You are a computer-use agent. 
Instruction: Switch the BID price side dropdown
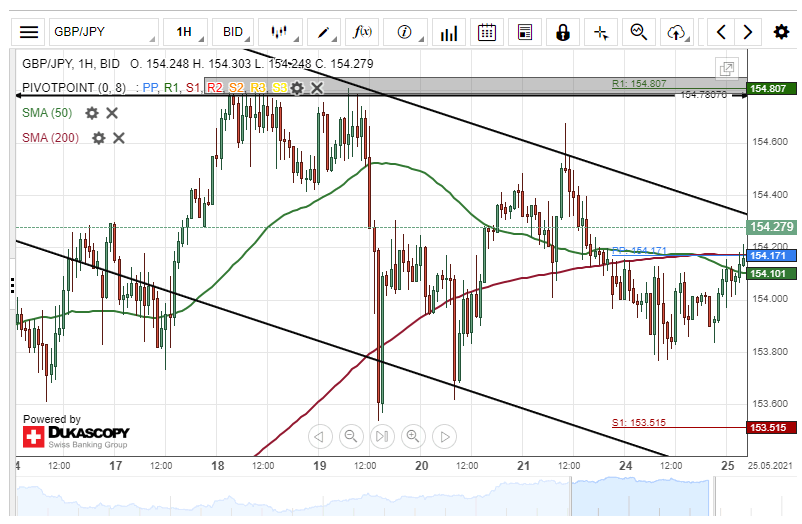click(233, 32)
